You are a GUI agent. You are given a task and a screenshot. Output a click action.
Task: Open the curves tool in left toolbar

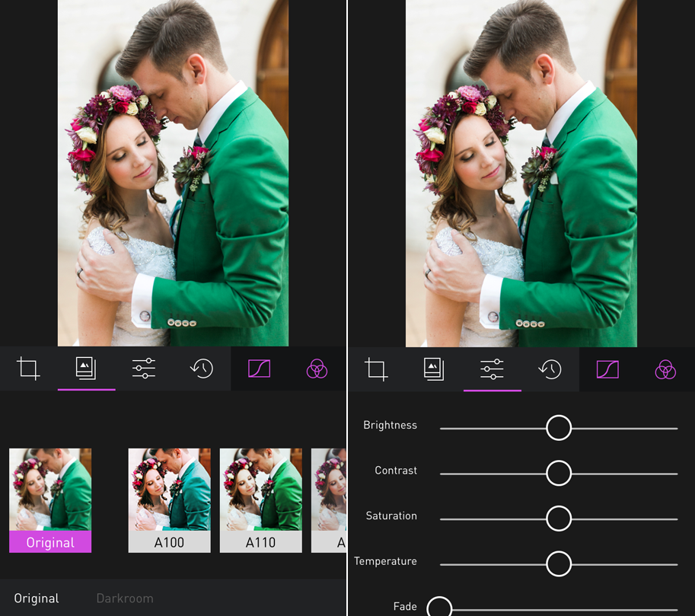(260, 369)
